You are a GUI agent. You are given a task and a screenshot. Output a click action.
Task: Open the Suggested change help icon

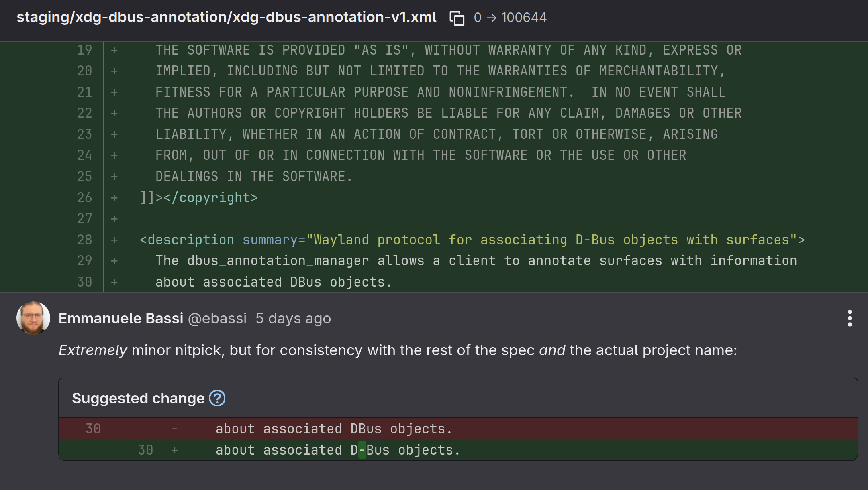pyautogui.click(x=217, y=398)
